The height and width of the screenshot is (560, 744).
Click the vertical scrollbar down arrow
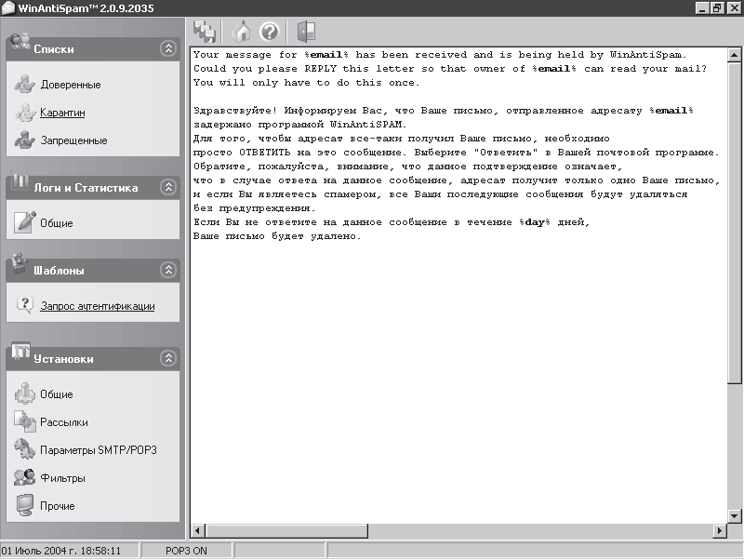[734, 516]
